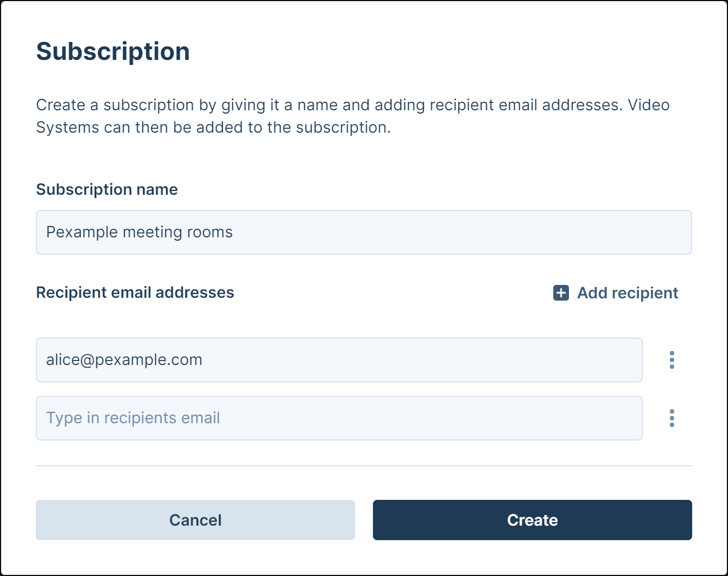Image resolution: width=728 pixels, height=576 pixels.
Task: Focus the empty 'Type in recipients email' field
Action: coord(339,418)
